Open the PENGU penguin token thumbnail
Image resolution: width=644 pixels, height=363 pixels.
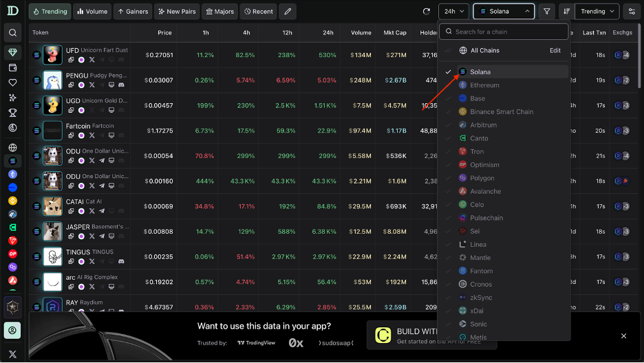click(52, 80)
